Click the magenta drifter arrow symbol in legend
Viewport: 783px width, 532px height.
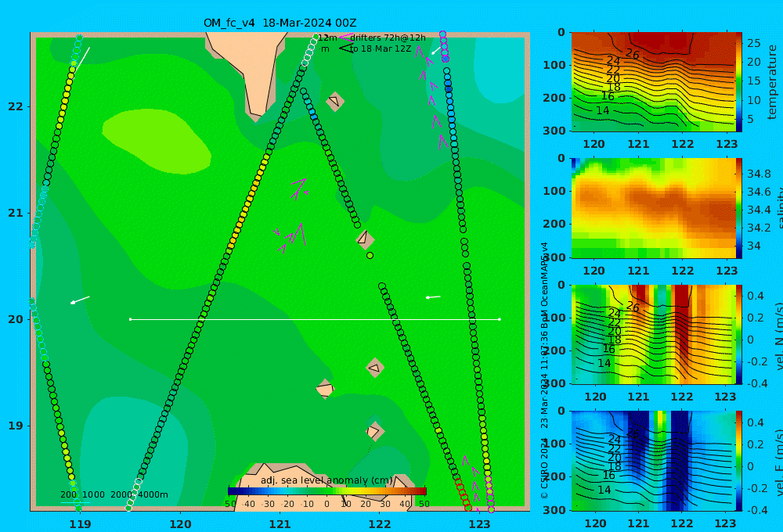click(346, 38)
